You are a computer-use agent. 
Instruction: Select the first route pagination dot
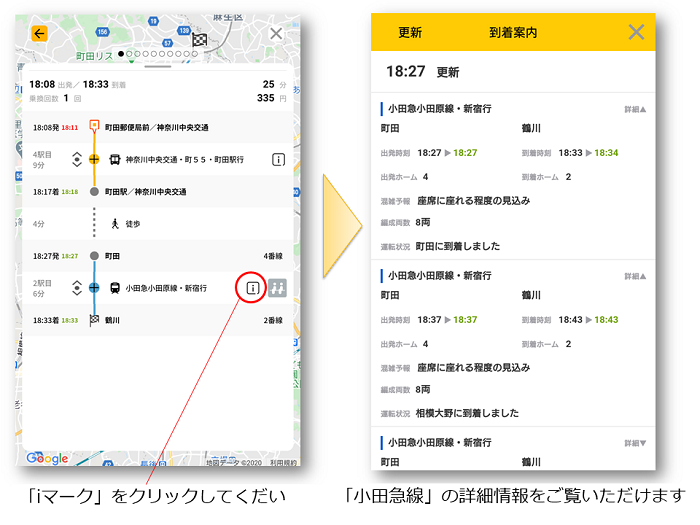point(121,54)
